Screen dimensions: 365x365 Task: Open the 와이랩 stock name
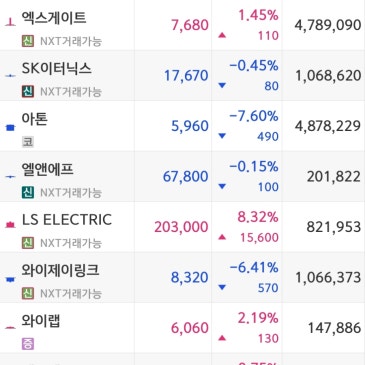[41, 321]
